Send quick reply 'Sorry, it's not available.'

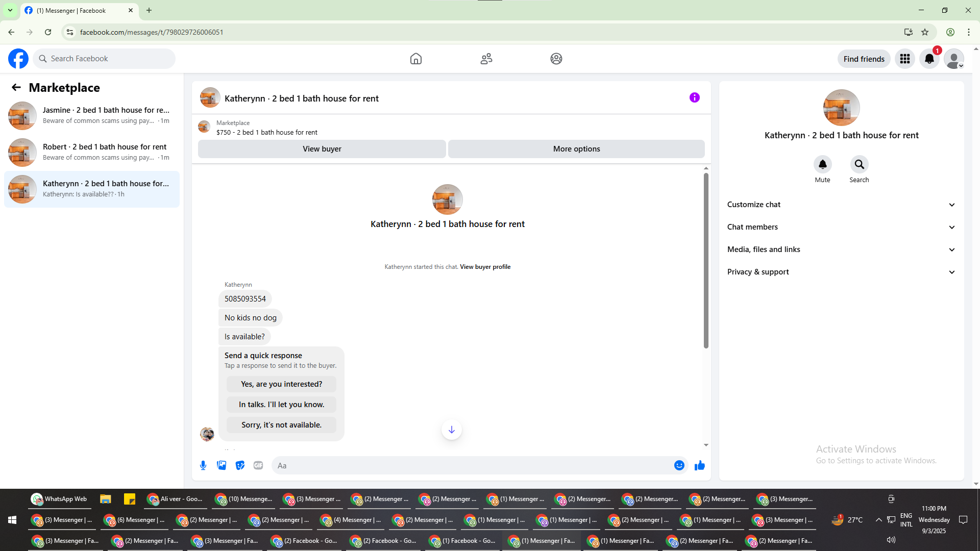pos(282,425)
